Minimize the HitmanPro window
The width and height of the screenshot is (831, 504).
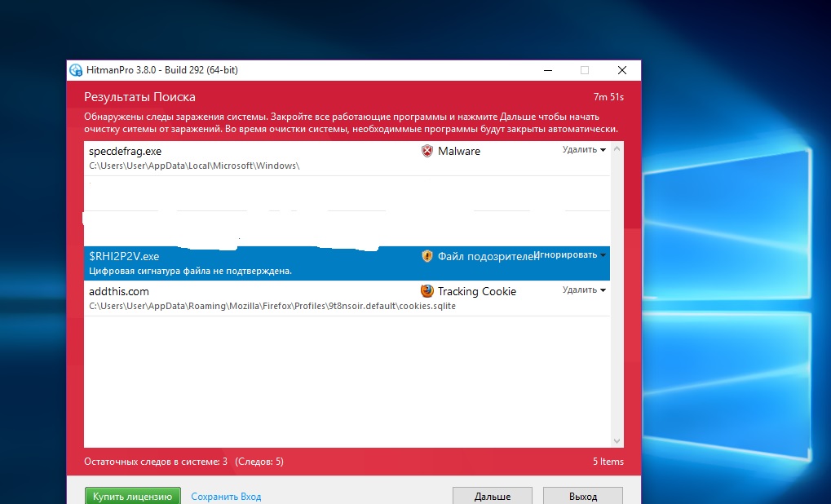(548, 70)
